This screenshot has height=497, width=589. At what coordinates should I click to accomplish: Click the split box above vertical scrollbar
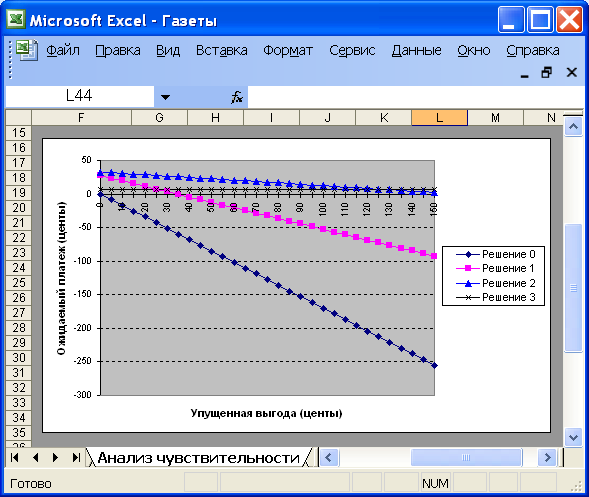pyautogui.click(x=573, y=114)
